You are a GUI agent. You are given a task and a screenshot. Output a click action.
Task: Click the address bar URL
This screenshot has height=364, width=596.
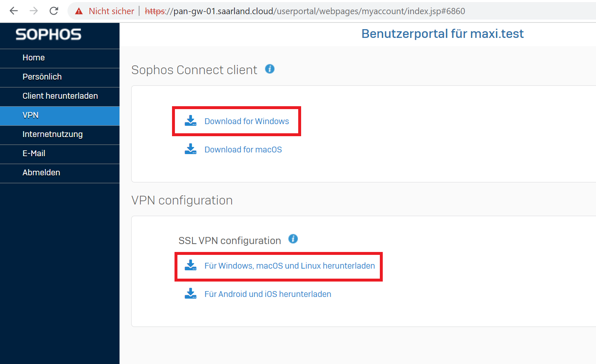pos(305,11)
